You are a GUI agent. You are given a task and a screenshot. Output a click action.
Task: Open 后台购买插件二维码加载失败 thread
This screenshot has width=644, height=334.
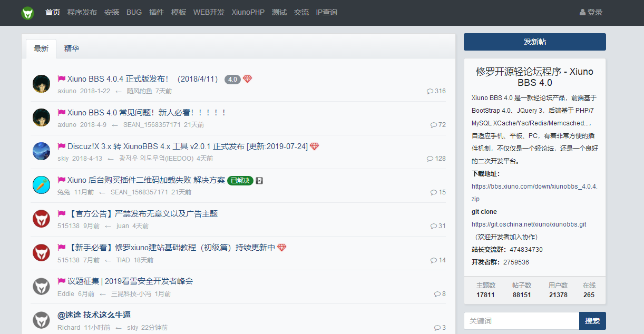pos(146,180)
